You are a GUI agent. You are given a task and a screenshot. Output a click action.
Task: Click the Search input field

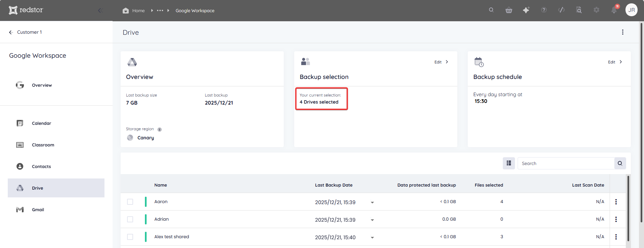coord(566,163)
